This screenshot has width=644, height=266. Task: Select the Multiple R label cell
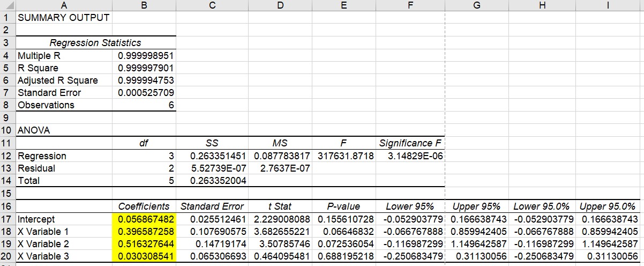64,55
